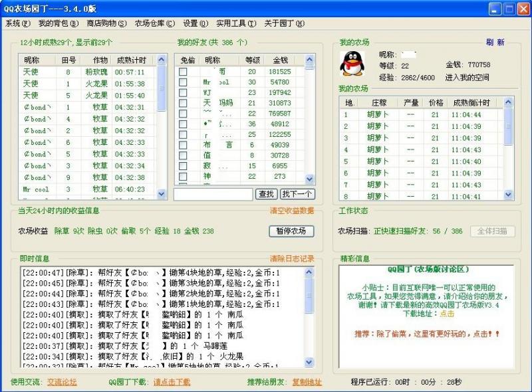Viewport: 532px width, 392px height.
Task: Click the 成熟倒计时 column header in my farm
Action: [471, 103]
